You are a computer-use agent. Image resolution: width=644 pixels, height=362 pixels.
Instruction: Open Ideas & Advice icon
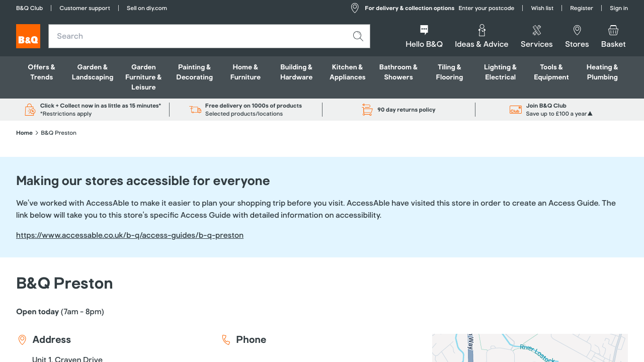481,30
